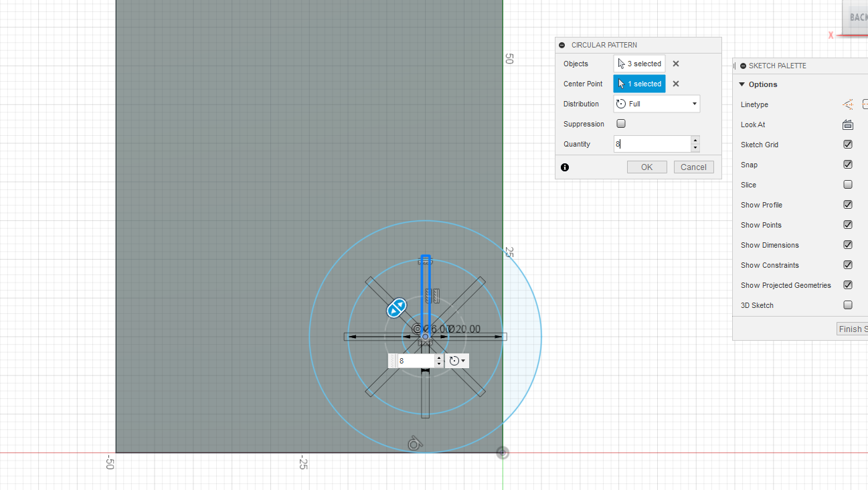Click the info icon in Circular Pattern

click(565, 167)
